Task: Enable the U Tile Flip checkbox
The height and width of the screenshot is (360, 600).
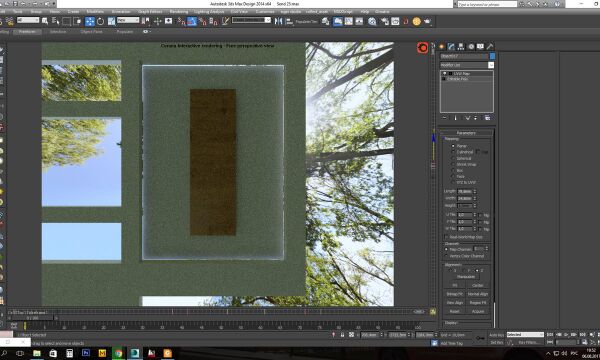Action: pos(480,215)
